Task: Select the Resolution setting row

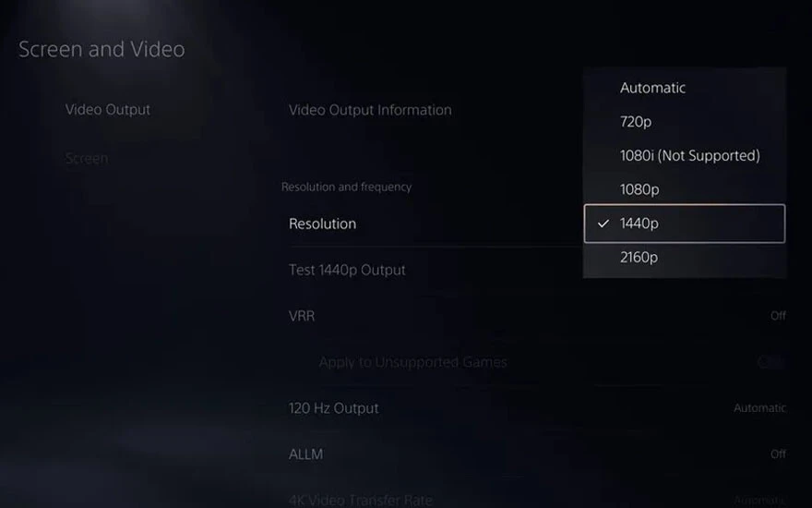Action: [322, 224]
